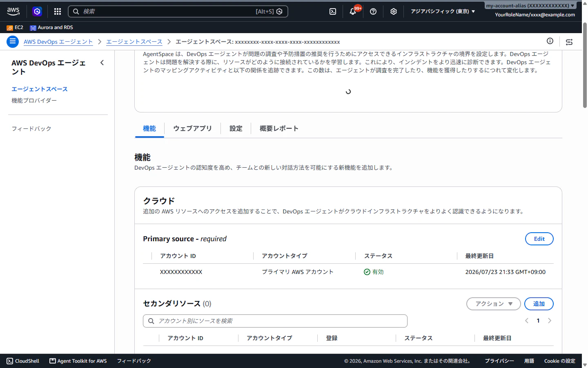Click the search icon in secondary source filter

coord(151,321)
